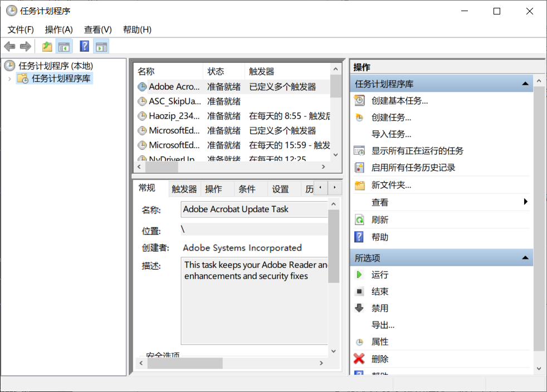Collapse the 所选项 action section
Image resolution: width=547 pixels, height=392 pixels.
pyautogui.click(x=525, y=258)
